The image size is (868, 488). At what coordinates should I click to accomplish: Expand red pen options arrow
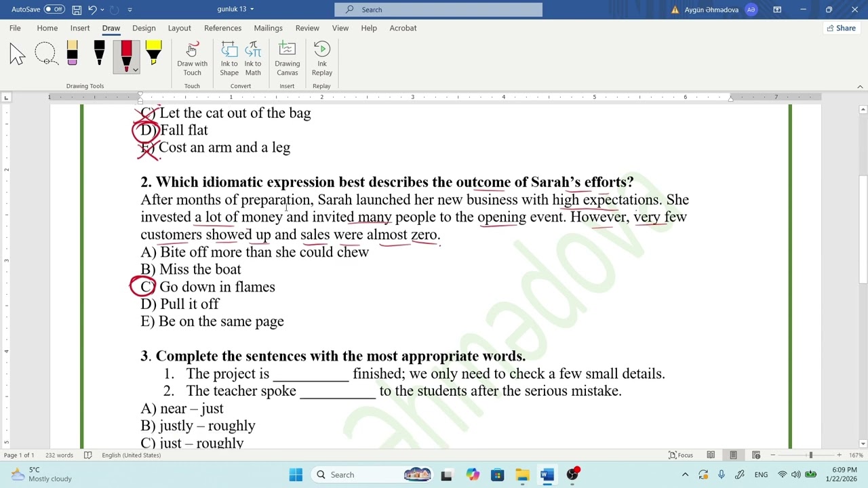136,69
